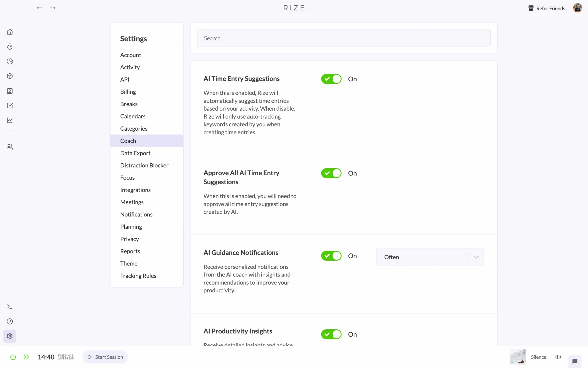
Task: Click the Start Session button
Action: pyautogui.click(x=105, y=357)
